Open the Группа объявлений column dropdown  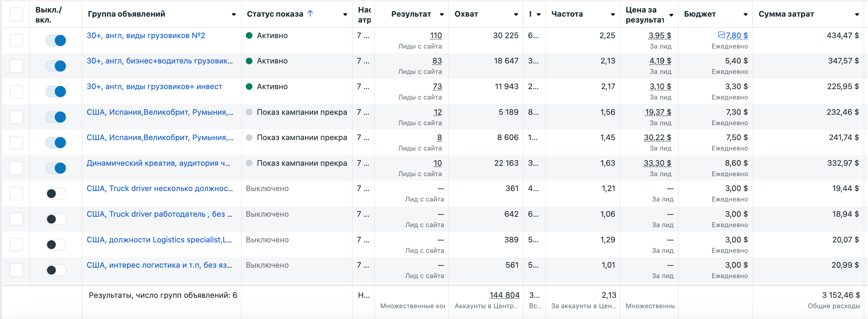pos(234,14)
